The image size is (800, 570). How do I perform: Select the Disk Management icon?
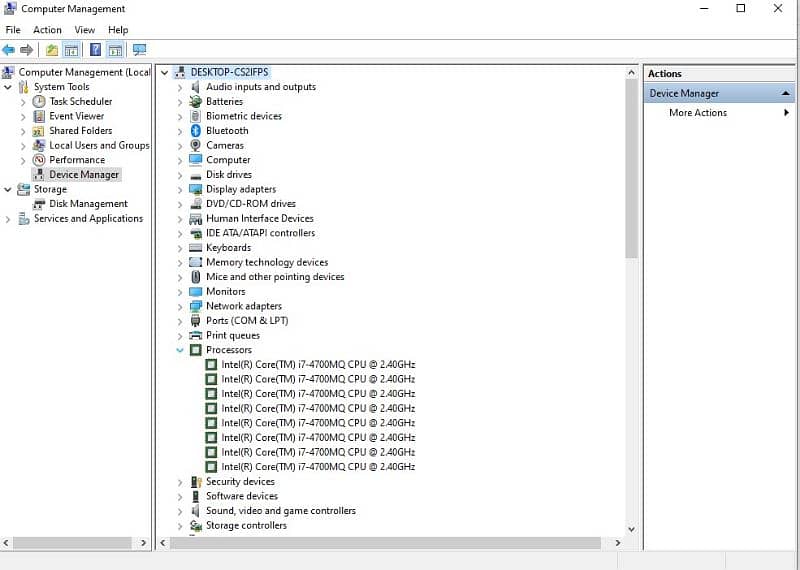(39, 204)
